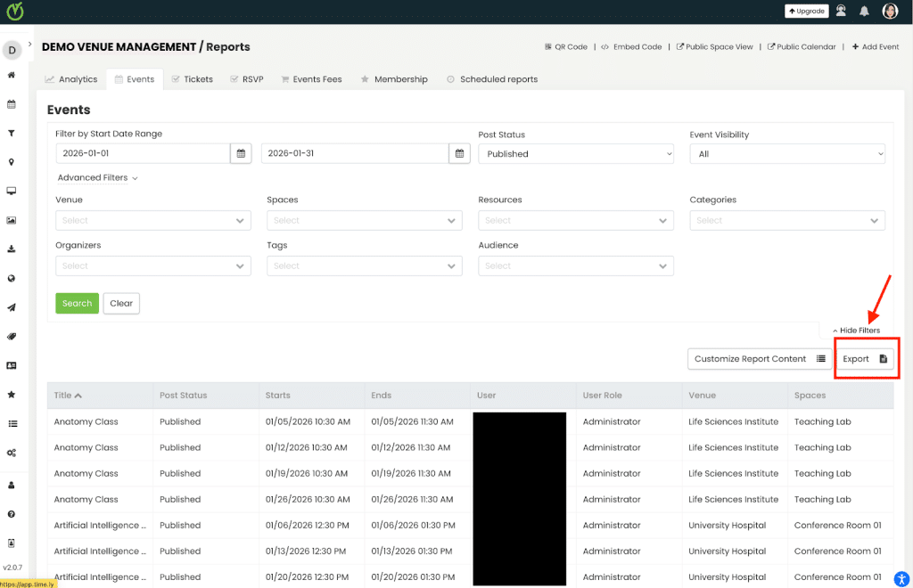Select the paper plane icon in the sidebar
This screenshot has height=588, width=913.
[12, 307]
